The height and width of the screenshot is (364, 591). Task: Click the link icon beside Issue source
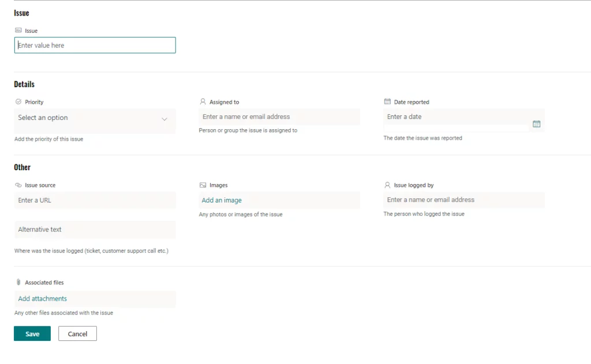tap(18, 185)
